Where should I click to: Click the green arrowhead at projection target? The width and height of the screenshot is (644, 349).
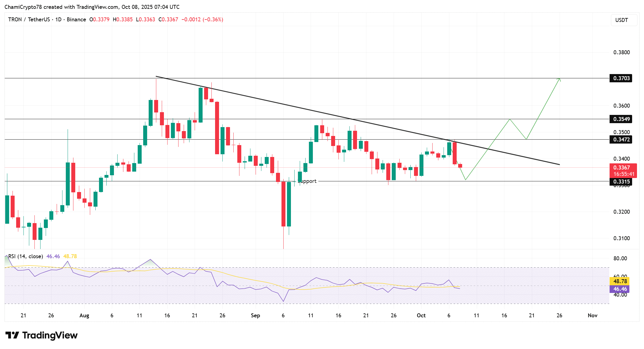point(559,79)
